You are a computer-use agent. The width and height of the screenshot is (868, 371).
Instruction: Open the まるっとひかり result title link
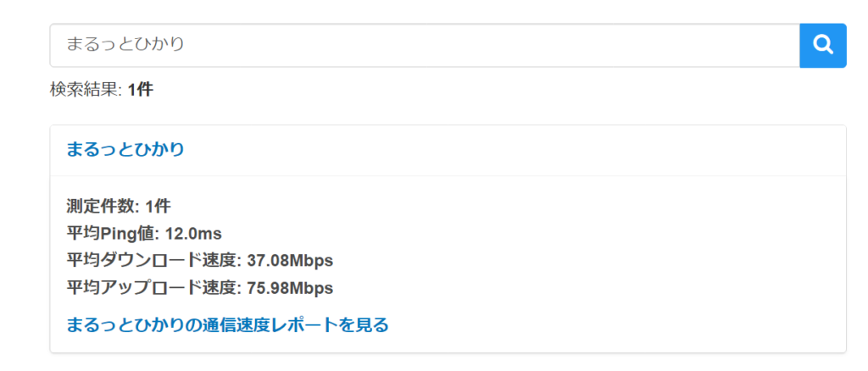point(125,150)
